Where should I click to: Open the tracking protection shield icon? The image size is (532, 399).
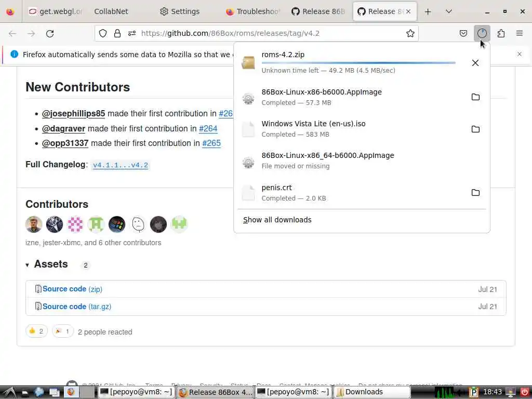coord(103,33)
